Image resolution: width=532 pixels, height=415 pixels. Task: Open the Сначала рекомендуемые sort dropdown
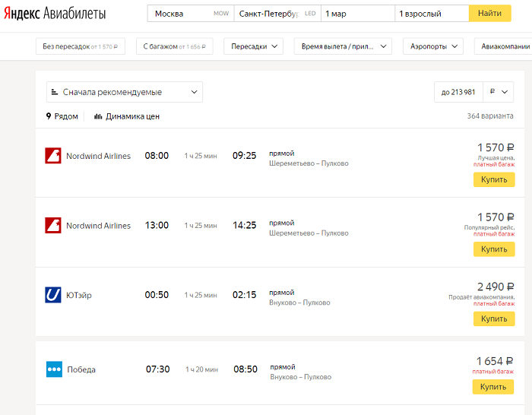(x=125, y=92)
